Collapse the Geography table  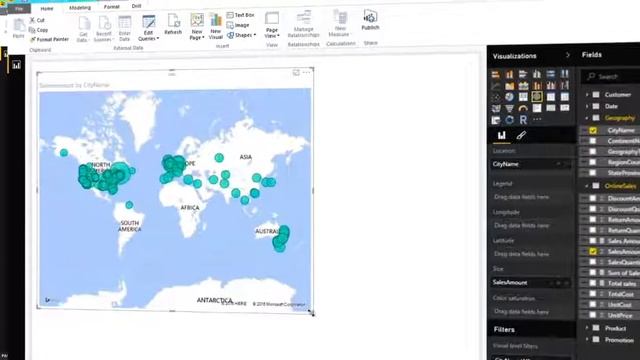coord(587,118)
